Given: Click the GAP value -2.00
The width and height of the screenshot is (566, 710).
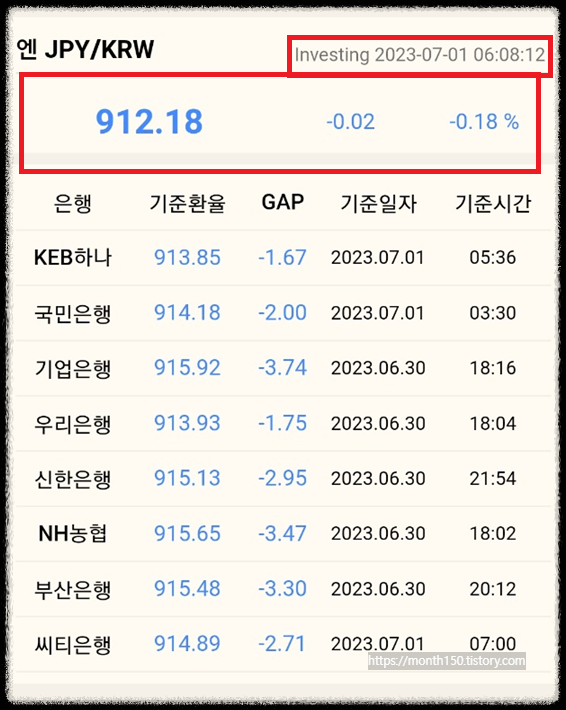Looking at the screenshot, I should pos(283,313).
